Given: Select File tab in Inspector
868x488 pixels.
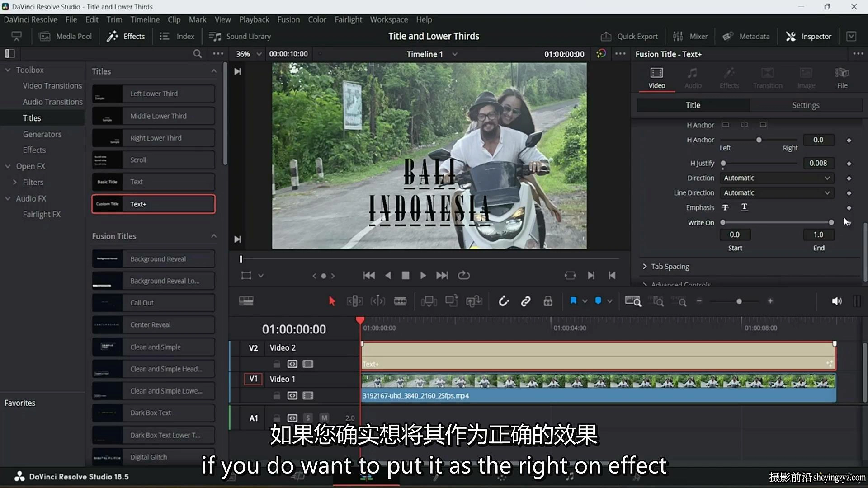Looking at the screenshot, I should click(x=842, y=78).
